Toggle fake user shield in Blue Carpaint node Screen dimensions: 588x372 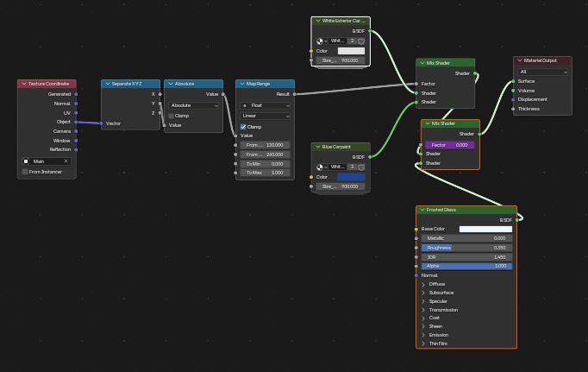[x=361, y=167]
